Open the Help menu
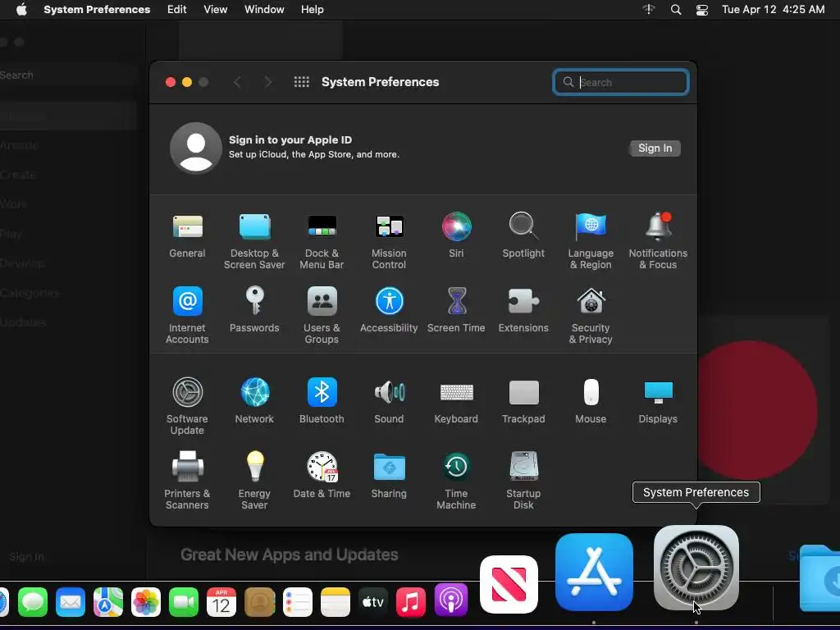 pos(313,10)
